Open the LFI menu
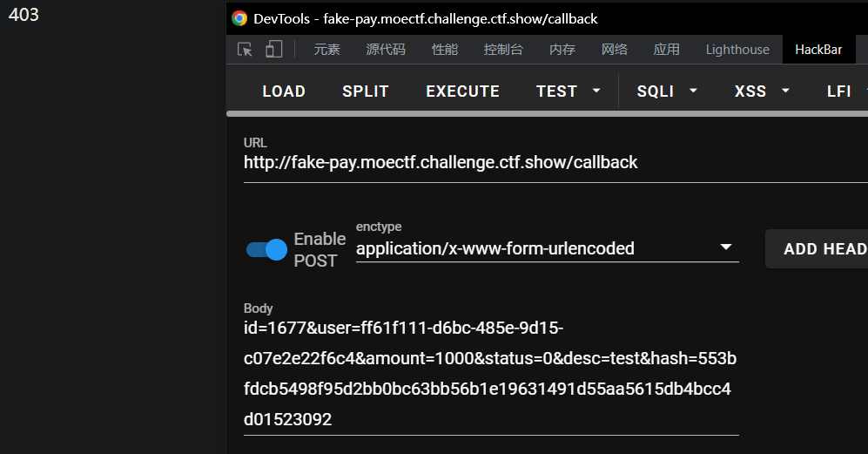The width and height of the screenshot is (868, 454). pyautogui.click(x=843, y=91)
